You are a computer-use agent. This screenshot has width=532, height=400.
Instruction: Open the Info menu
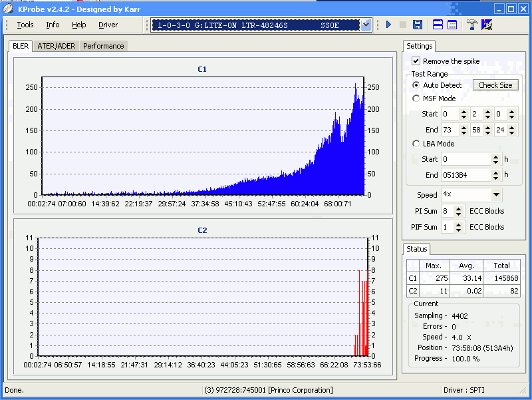pyautogui.click(x=53, y=25)
